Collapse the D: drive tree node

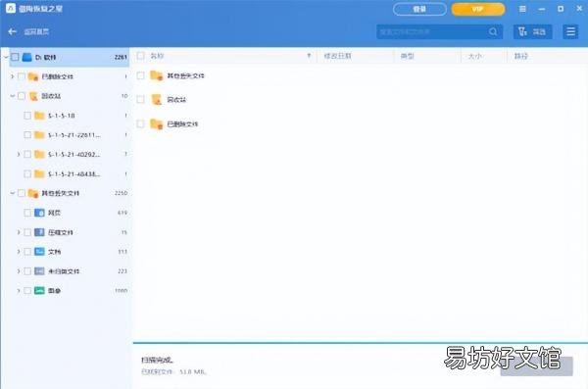point(6,57)
